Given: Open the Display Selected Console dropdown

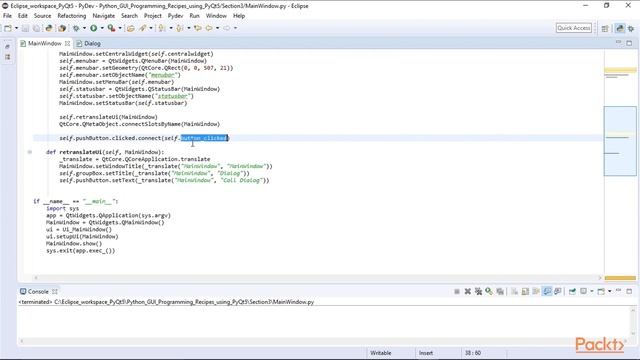Looking at the screenshot, I should (592, 291).
